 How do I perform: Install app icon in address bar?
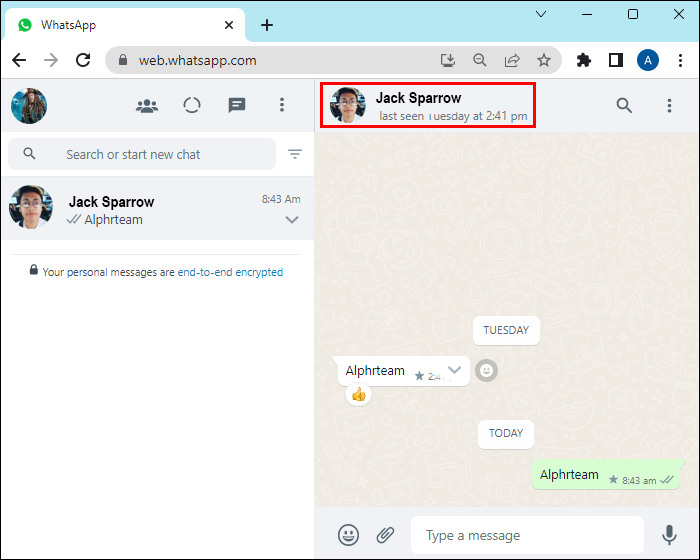[x=448, y=60]
